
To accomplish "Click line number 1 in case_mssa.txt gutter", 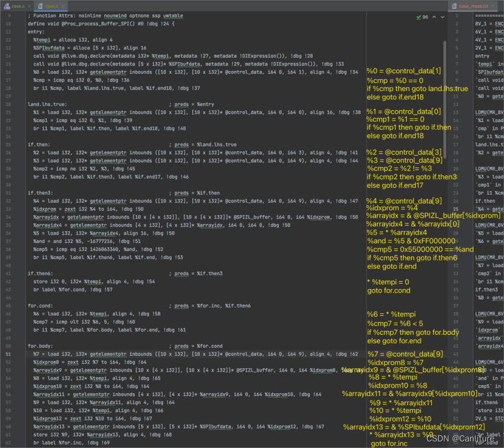I will [x=456, y=15].
